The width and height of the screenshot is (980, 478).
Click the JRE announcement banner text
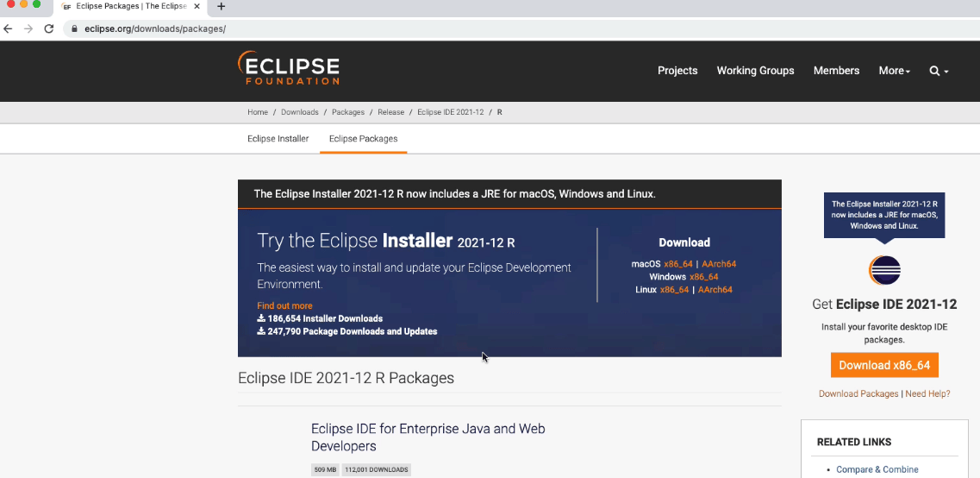click(x=454, y=194)
